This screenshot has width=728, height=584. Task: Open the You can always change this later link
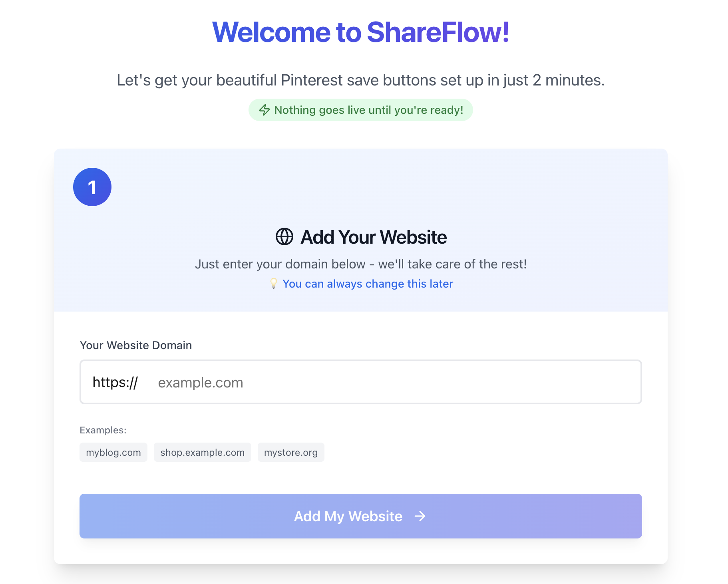pyautogui.click(x=368, y=284)
